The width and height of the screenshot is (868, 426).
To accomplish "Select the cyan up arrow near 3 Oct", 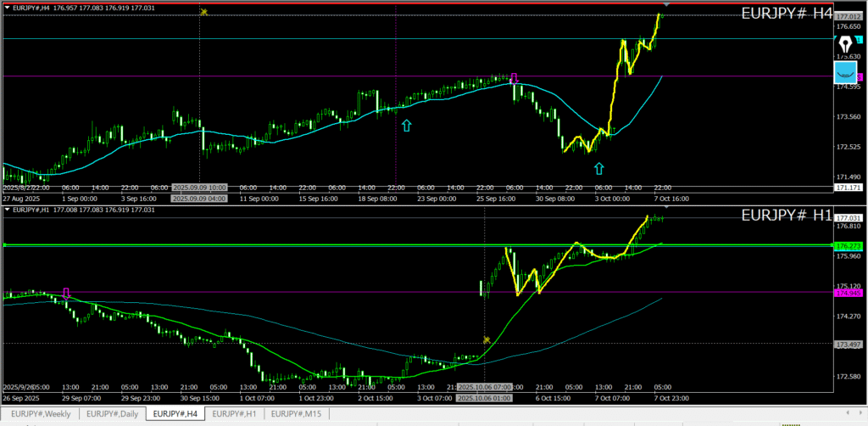I will (598, 167).
